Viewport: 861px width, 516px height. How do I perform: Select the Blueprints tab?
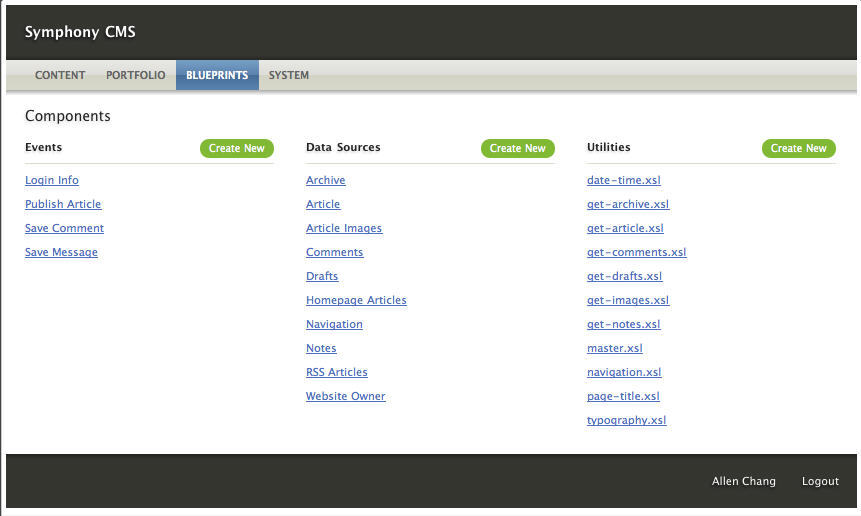tap(217, 75)
